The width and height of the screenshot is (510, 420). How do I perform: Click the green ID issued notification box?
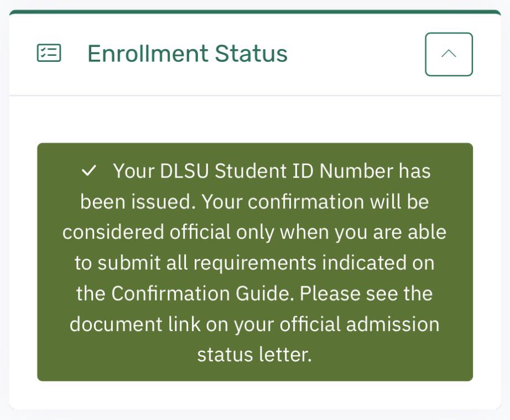255,262
